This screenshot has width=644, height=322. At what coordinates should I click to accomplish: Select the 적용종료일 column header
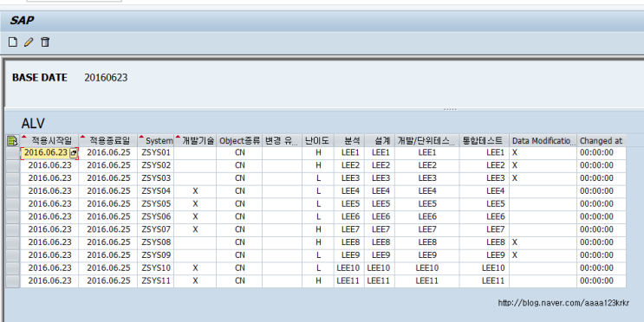click(107, 141)
